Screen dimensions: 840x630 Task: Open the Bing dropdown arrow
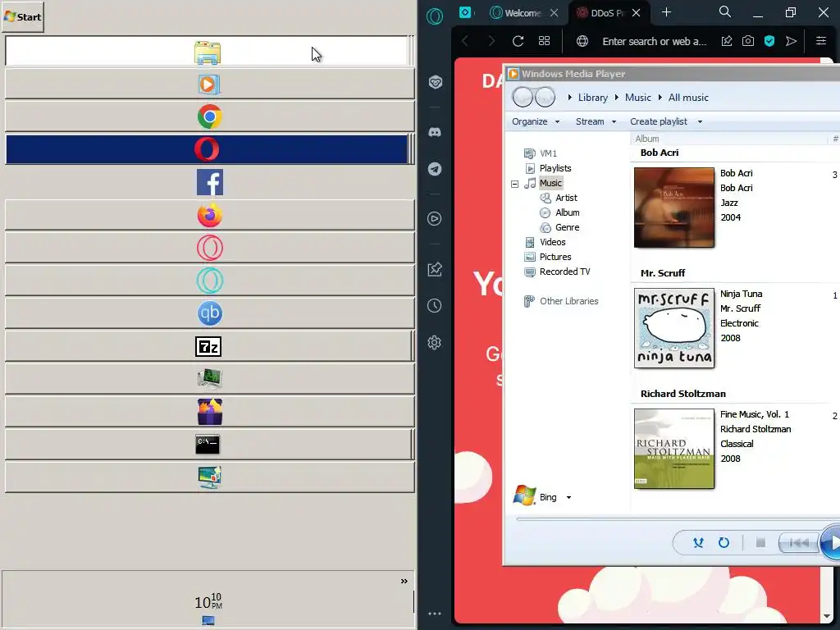569,498
